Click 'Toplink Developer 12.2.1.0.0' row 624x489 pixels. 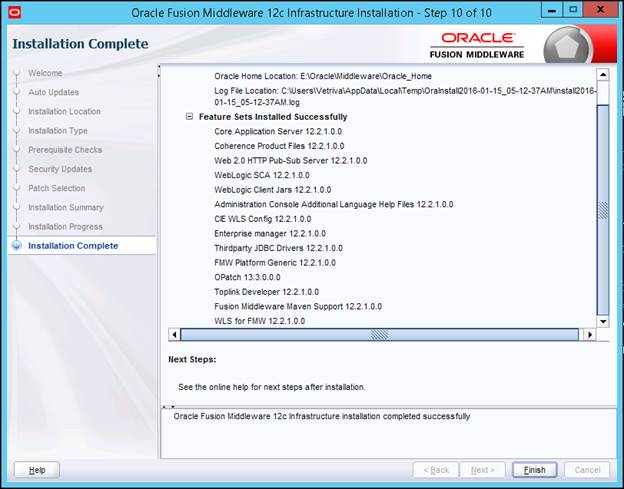(266, 292)
